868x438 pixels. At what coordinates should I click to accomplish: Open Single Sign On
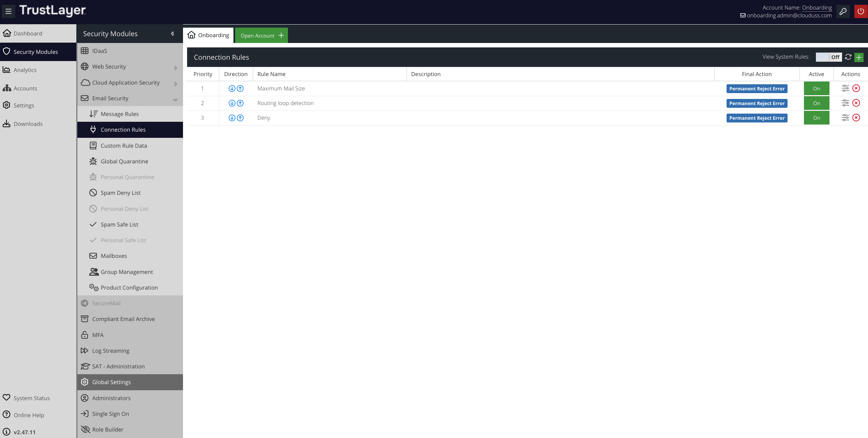[x=130, y=414]
